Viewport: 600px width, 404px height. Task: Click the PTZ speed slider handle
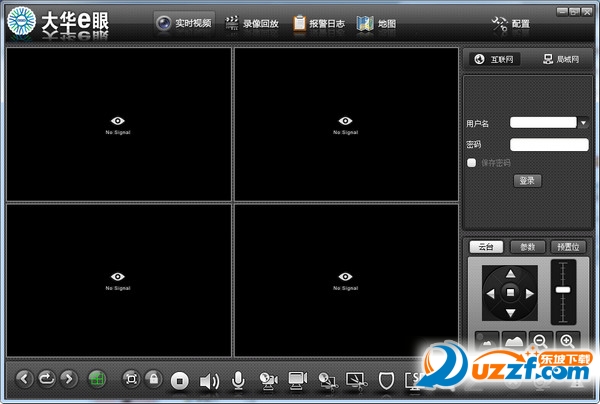tap(563, 290)
